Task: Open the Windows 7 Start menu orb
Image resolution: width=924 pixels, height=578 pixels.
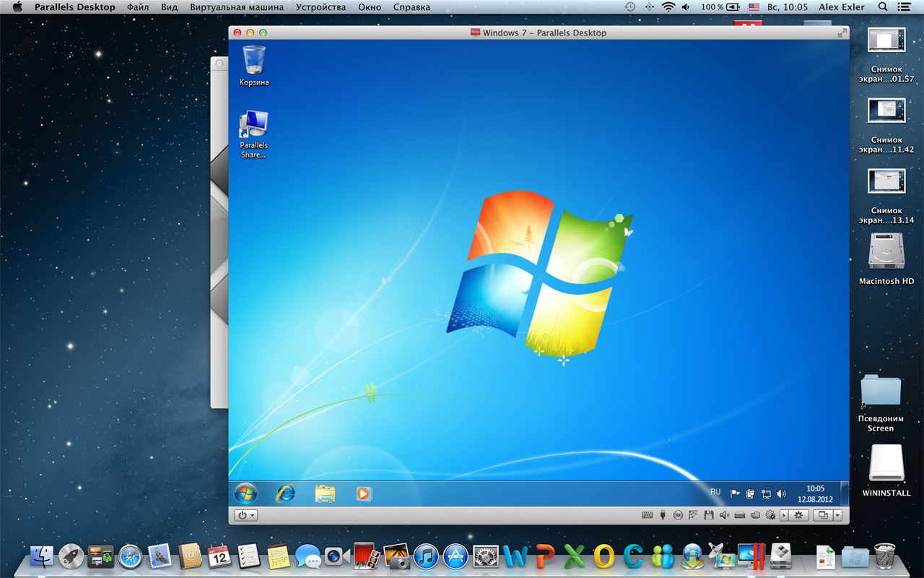Action: click(245, 493)
